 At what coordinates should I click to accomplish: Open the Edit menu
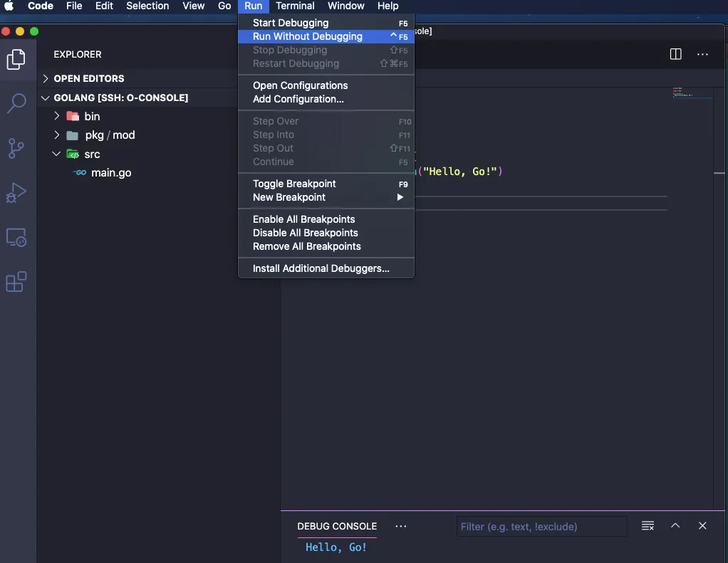pyautogui.click(x=104, y=6)
